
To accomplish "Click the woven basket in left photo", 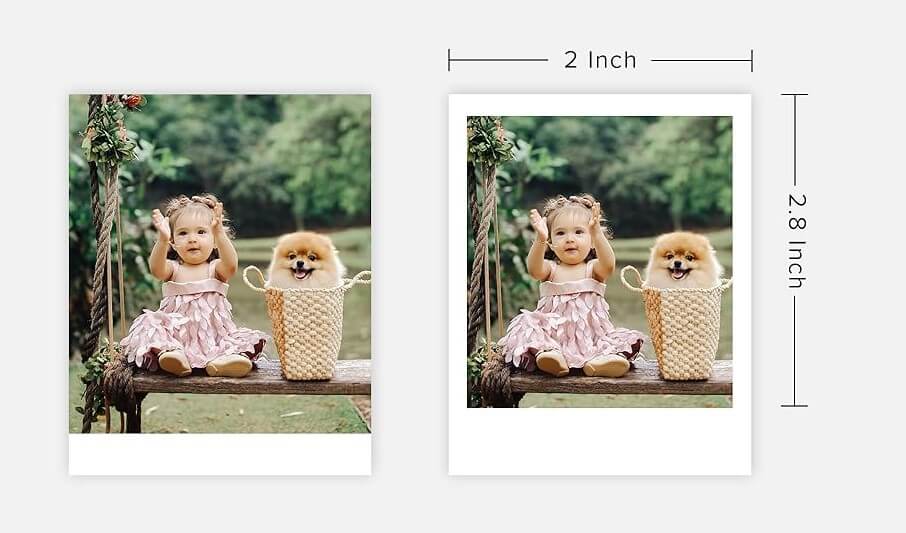I will click(306, 324).
